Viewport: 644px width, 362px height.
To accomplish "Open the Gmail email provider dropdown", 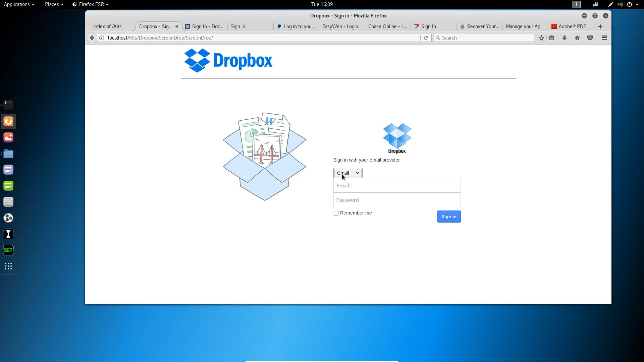I will pos(348,173).
